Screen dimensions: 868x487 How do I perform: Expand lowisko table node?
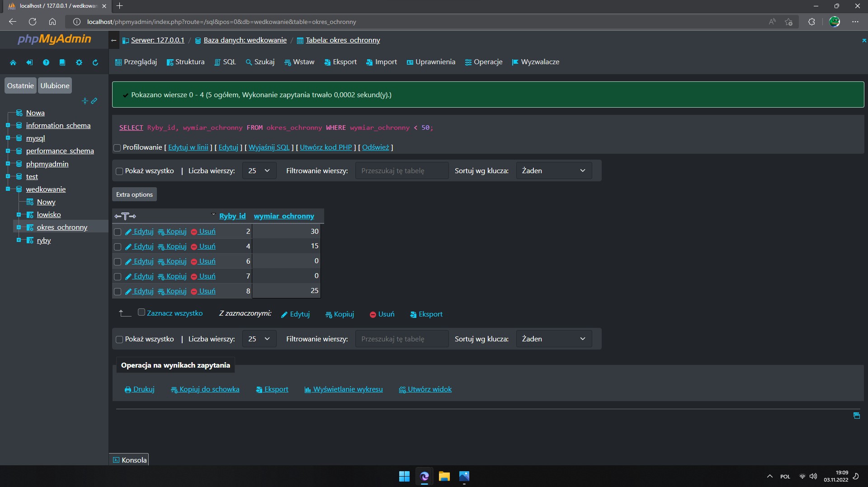19,214
